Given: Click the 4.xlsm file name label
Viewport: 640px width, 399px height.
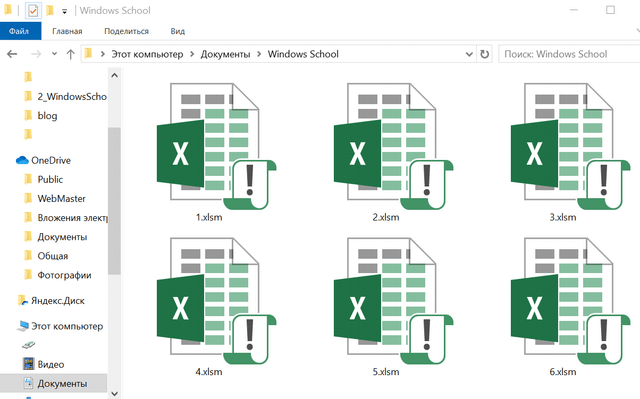Looking at the screenshot, I should tap(209, 372).
